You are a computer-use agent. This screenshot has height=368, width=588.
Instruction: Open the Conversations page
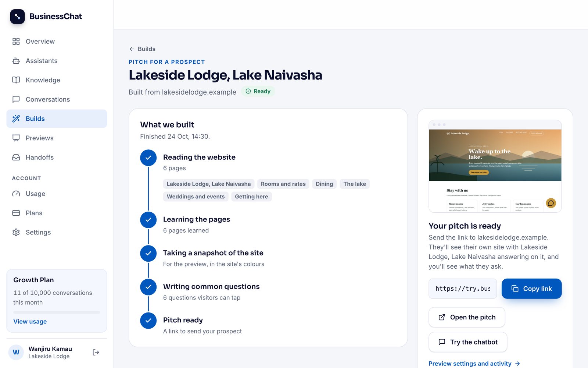(x=57, y=99)
